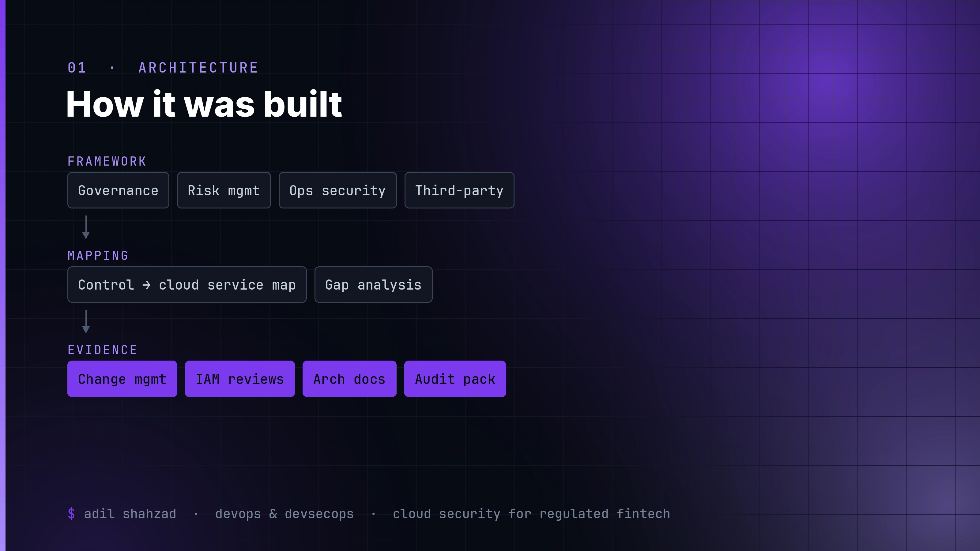980x551 pixels.
Task: Click the purple dollar sign prompt
Action: coord(71,514)
